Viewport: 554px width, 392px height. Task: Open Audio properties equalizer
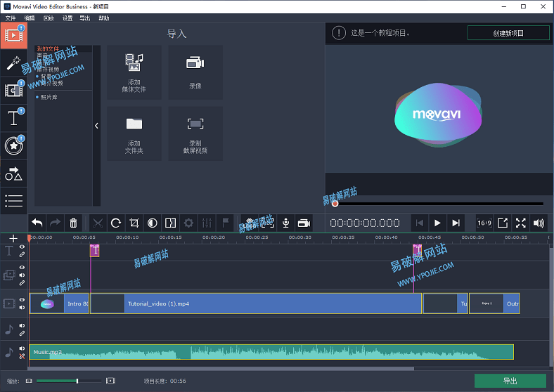[207, 223]
